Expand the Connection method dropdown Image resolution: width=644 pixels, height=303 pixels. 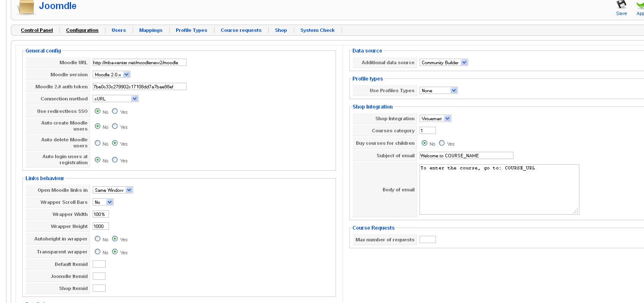point(115,99)
